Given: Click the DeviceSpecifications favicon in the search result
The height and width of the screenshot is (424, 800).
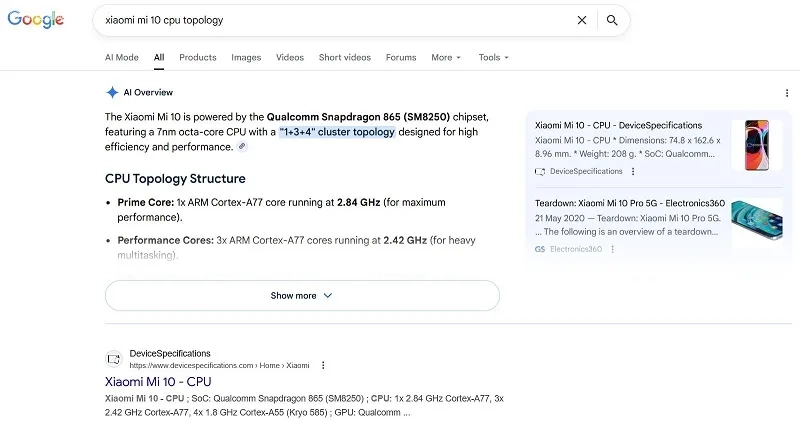Looking at the screenshot, I should [x=114, y=359].
